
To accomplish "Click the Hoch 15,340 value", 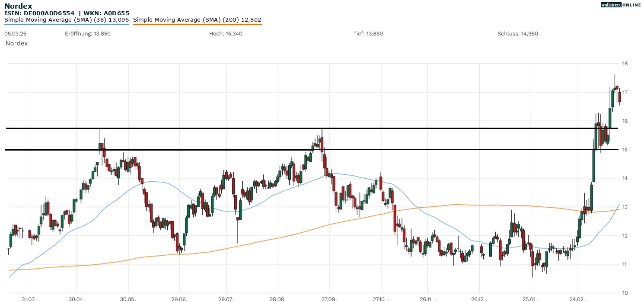I will click(226, 34).
